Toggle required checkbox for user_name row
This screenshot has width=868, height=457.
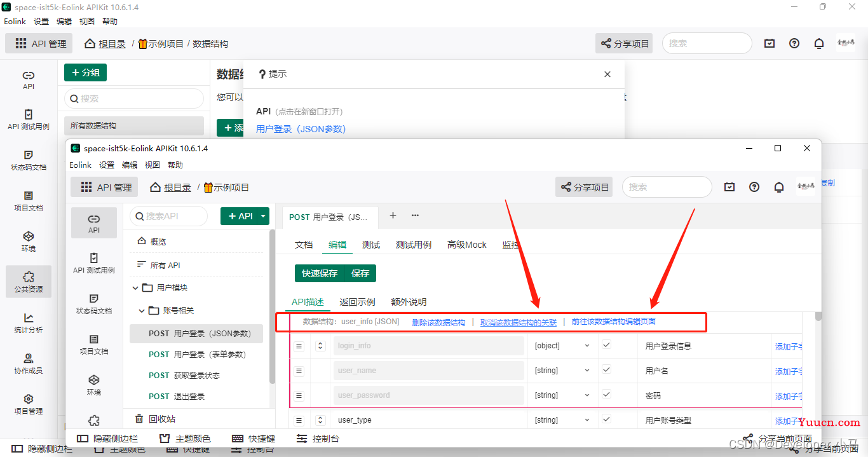(x=606, y=369)
